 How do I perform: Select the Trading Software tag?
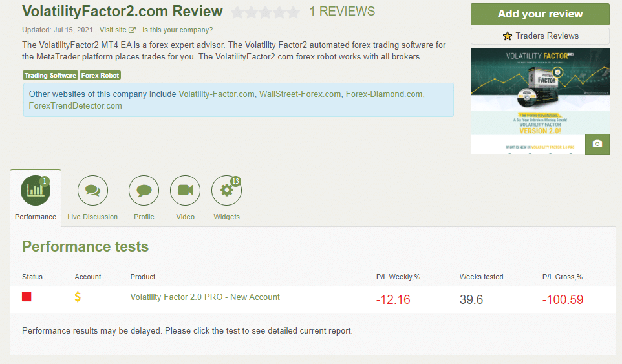(50, 76)
